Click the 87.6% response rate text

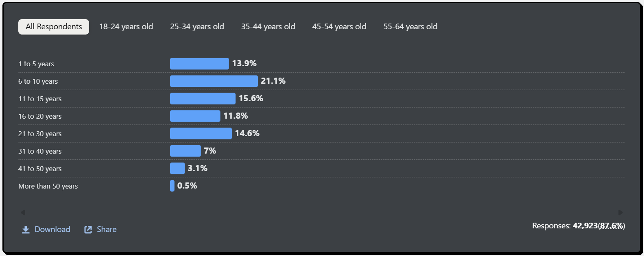[x=611, y=226]
